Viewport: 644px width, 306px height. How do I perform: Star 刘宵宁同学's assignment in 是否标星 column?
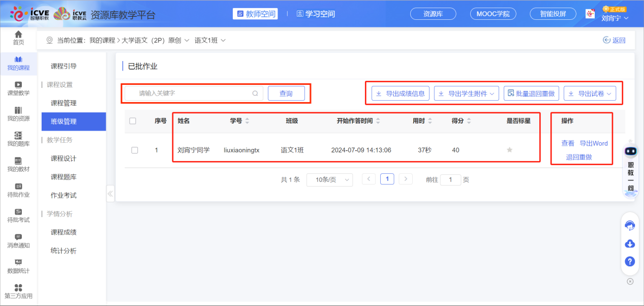509,150
